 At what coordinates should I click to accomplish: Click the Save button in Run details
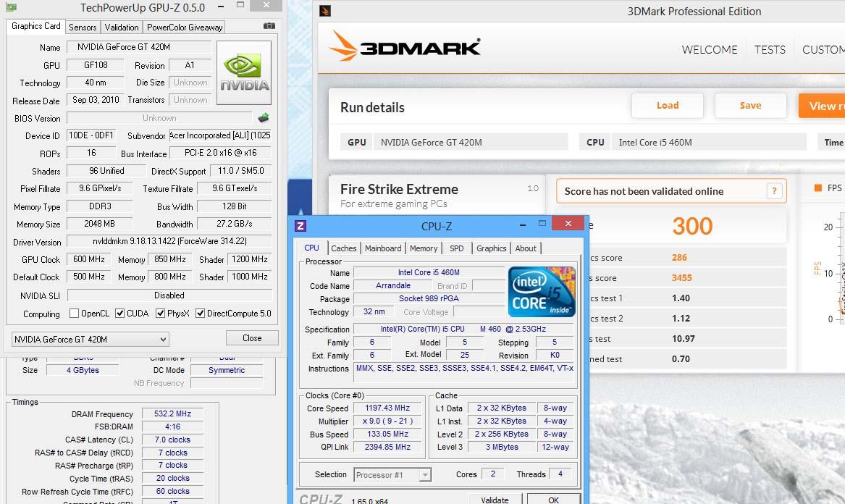click(750, 106)
